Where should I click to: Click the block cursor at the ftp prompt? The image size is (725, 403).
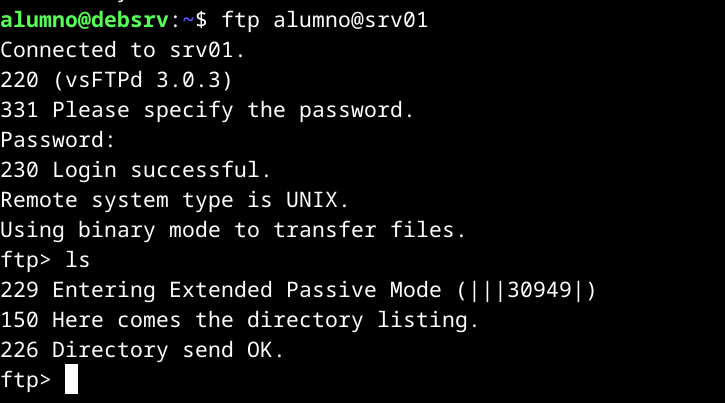point(71,380)
